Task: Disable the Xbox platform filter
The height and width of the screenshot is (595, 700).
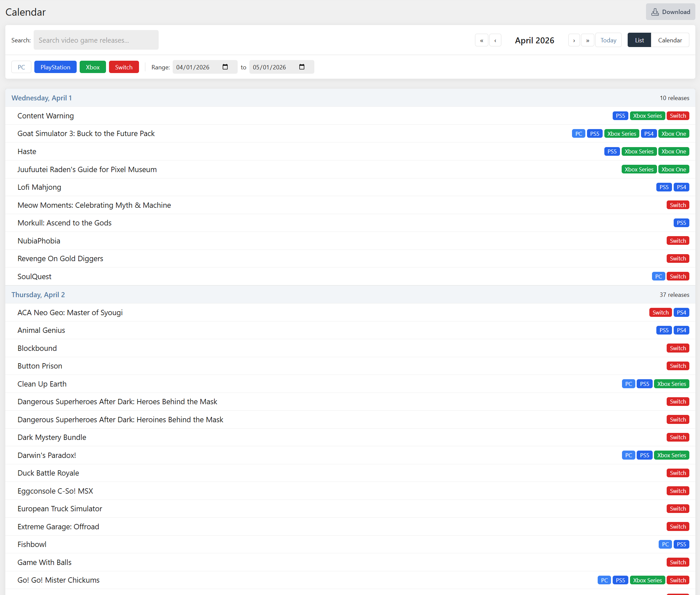Action: point(92,67)
